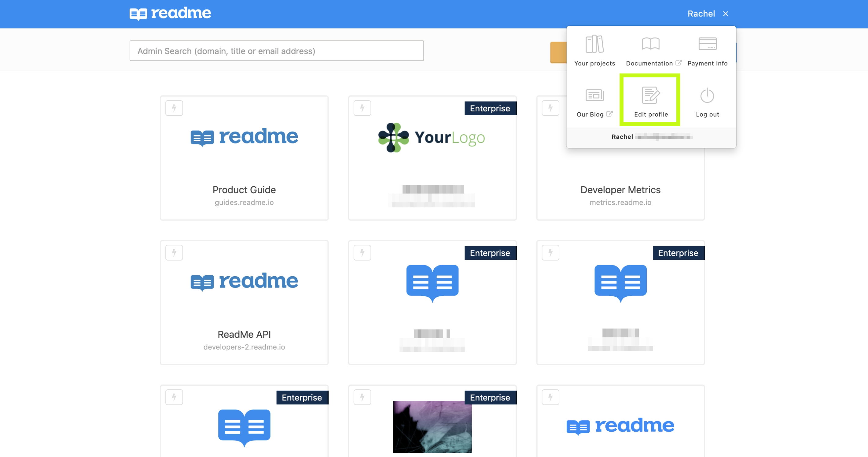Click the orange button beside the search
Screen dimensions: 868x457
point(558,52)
